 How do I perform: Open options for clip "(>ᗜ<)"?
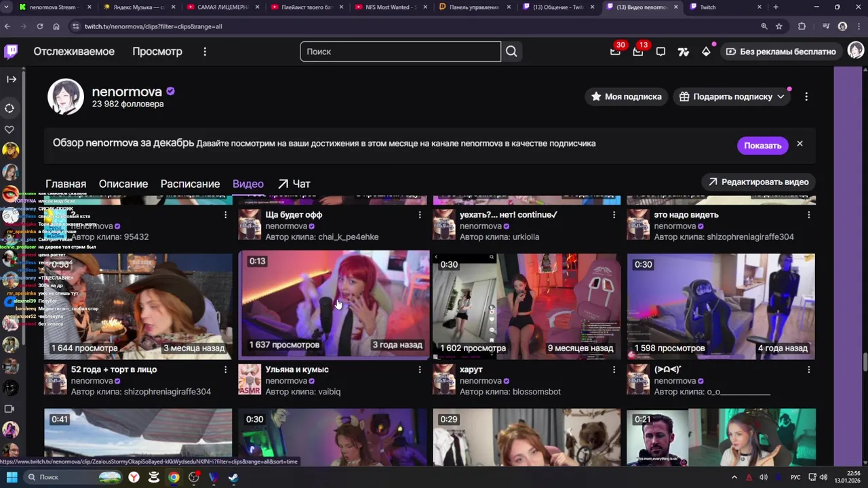808,369
